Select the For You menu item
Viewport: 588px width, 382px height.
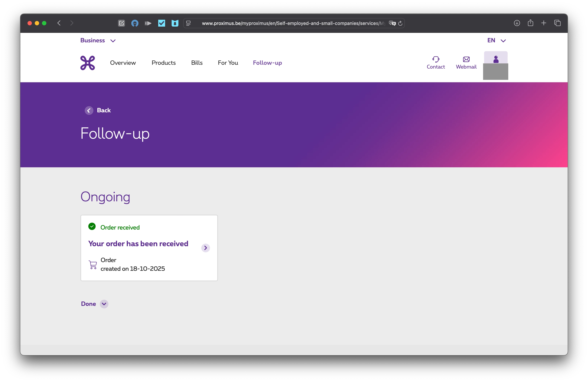228,63
